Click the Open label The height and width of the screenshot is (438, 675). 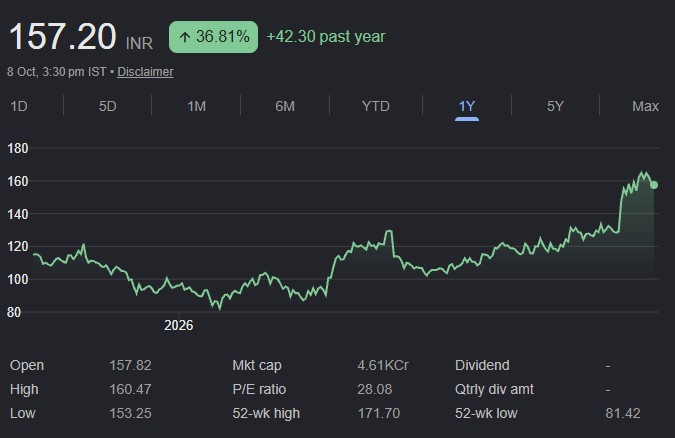(x=27, y=365)
